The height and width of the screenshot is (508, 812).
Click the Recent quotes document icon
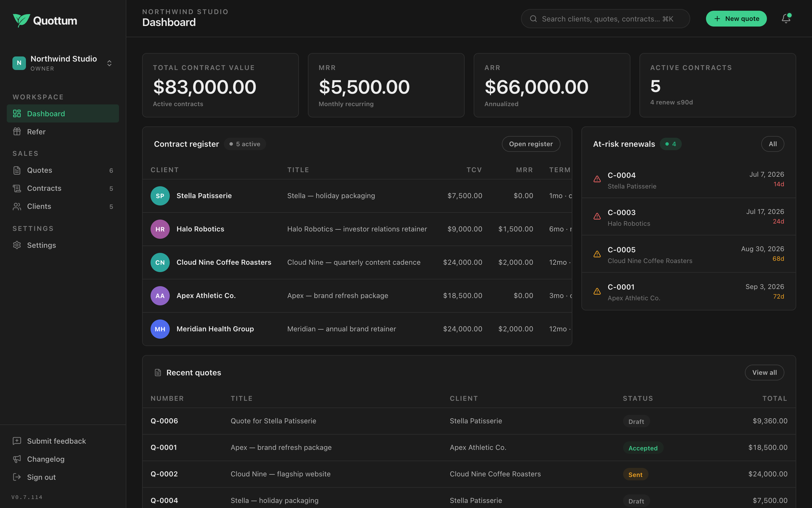tap(158, 373)
